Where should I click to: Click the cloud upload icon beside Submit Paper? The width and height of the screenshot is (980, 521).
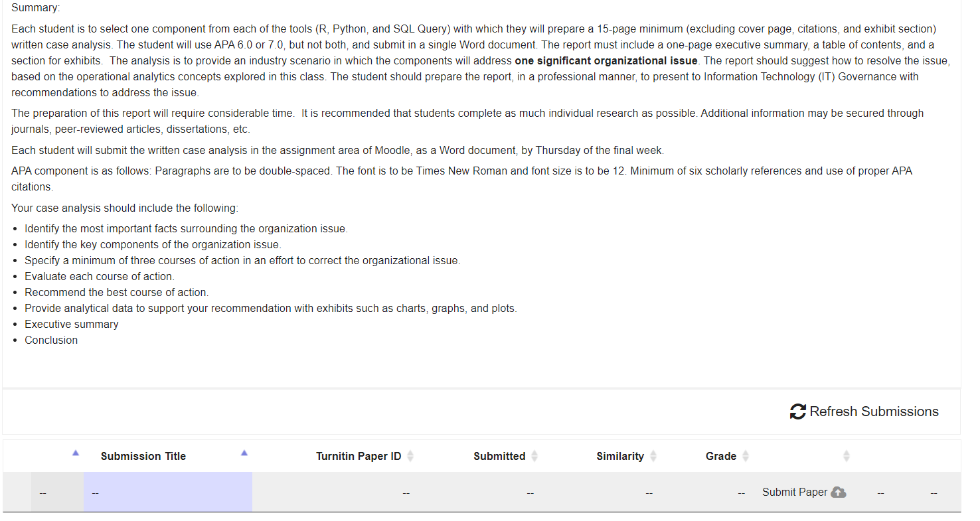[x=839, y=492]
